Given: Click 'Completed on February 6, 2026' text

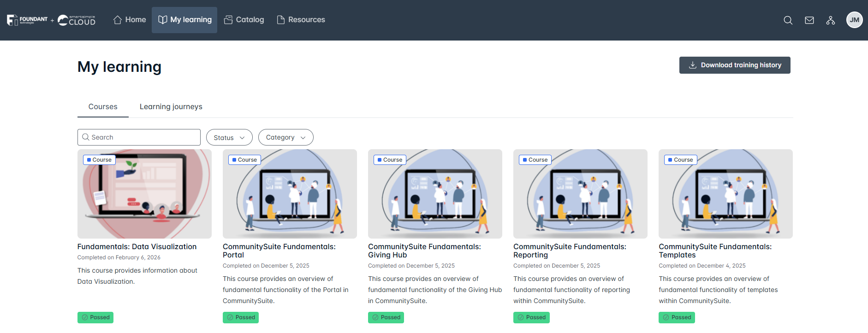Looking at the screenshot, I should tap(119, 257).
